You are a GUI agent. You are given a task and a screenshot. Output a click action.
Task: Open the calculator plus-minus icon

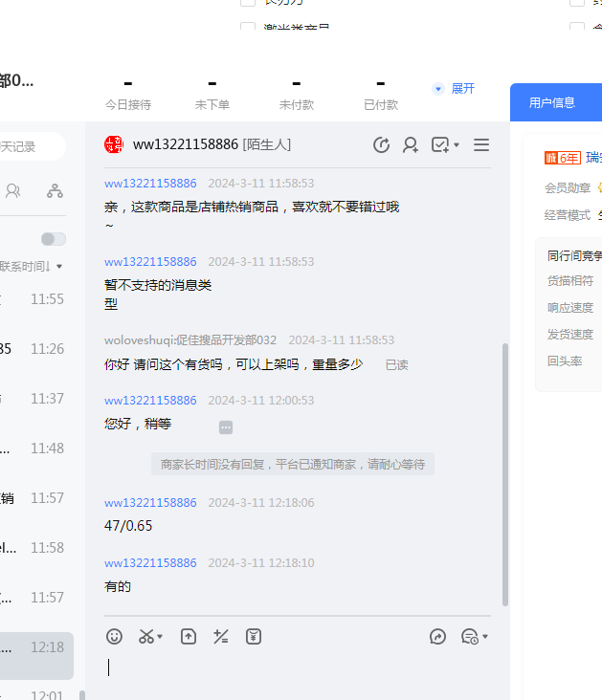tap(221, 637)
